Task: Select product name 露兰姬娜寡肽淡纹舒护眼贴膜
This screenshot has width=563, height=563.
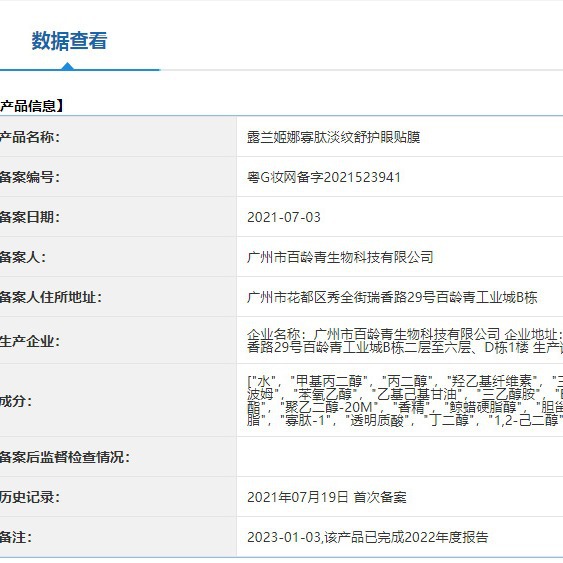Action: 334,137
